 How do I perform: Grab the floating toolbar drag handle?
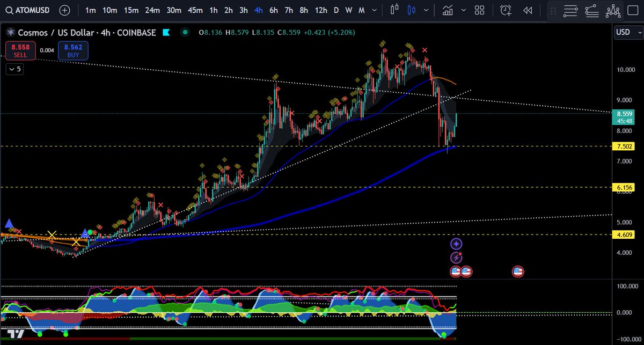point(554,10)
